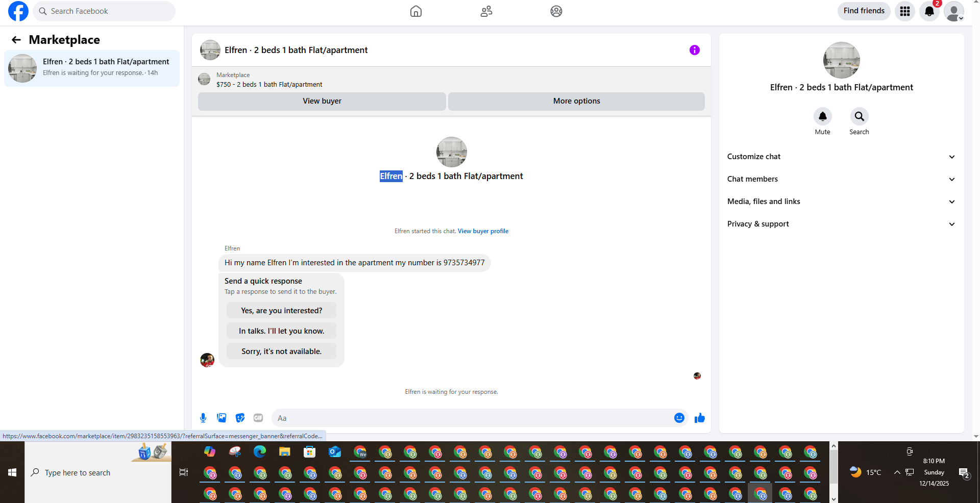Click the Find friends button

click(x=864, y=11)
